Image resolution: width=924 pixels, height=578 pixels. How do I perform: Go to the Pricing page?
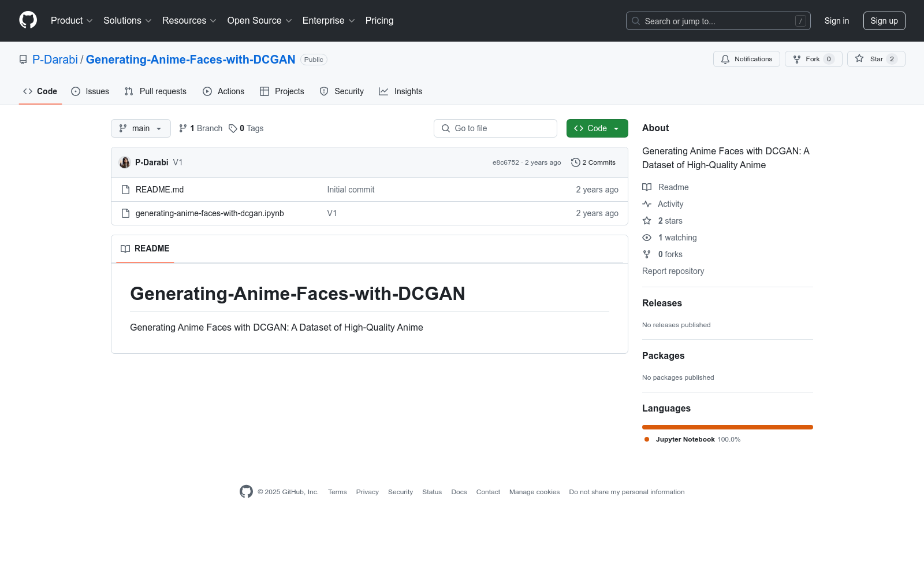click(x=379, y=21)
